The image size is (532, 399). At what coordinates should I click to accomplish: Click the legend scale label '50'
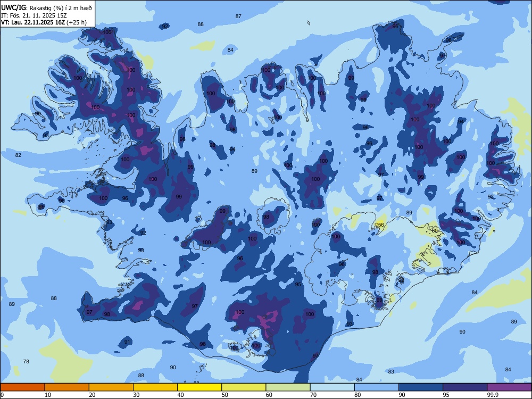(x=225, y=395)
